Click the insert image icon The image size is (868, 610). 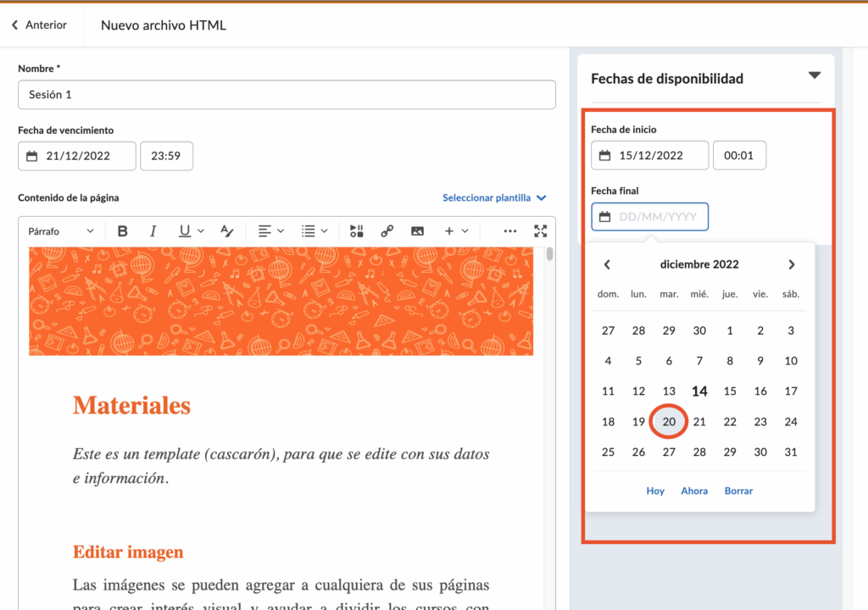coord(417,231)
